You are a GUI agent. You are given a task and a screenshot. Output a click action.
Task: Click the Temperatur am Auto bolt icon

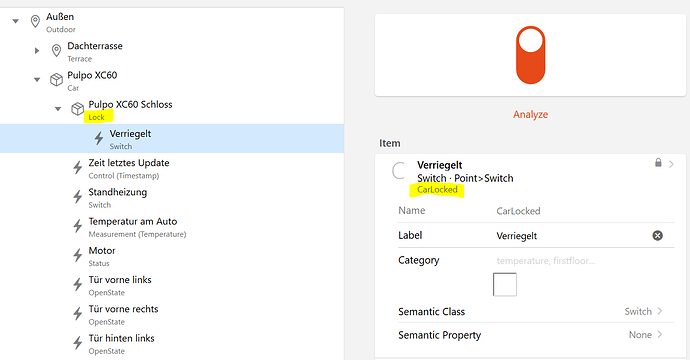click(x=78, y=226)
